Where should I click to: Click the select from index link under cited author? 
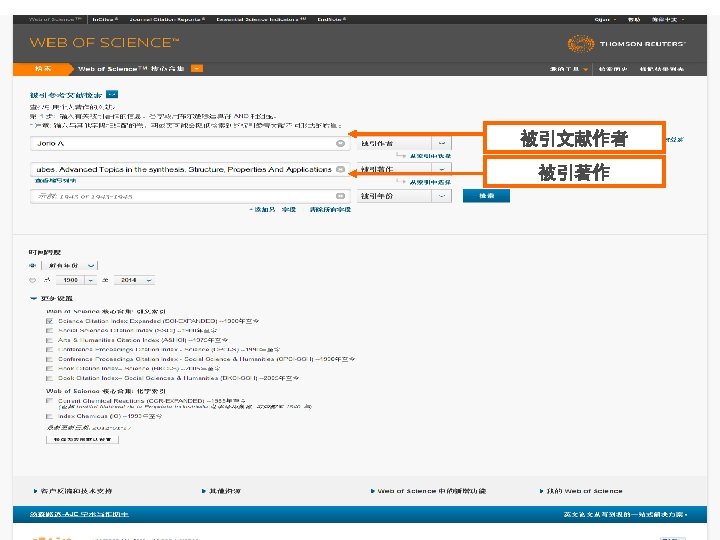click(x=430, y=156)
